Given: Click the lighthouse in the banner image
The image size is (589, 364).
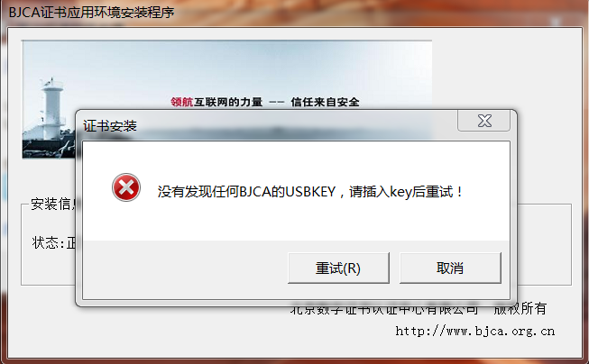Looking at the screenshot, I should click(x=51, y=109).
